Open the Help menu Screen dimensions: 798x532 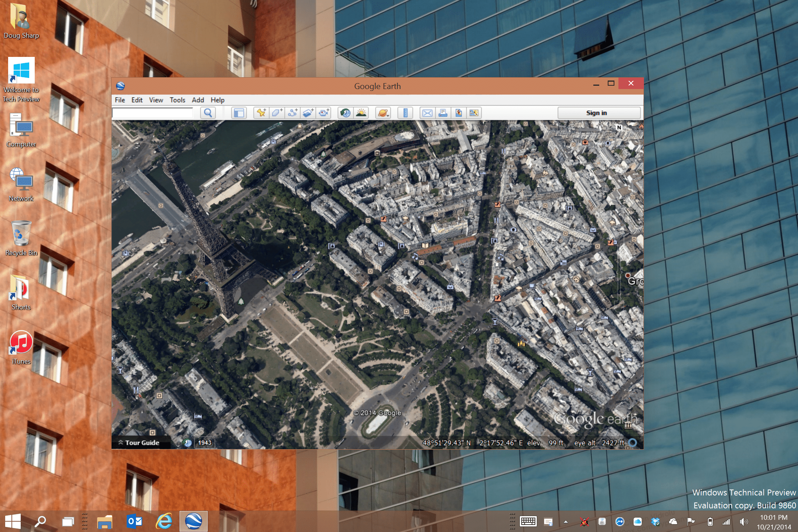point(218,100)
